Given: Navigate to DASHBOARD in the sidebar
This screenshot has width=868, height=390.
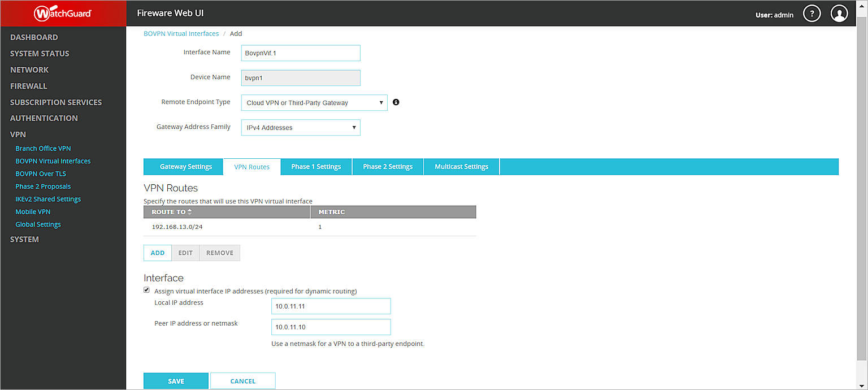Looking at the screenshot, I should pos(34,37).
